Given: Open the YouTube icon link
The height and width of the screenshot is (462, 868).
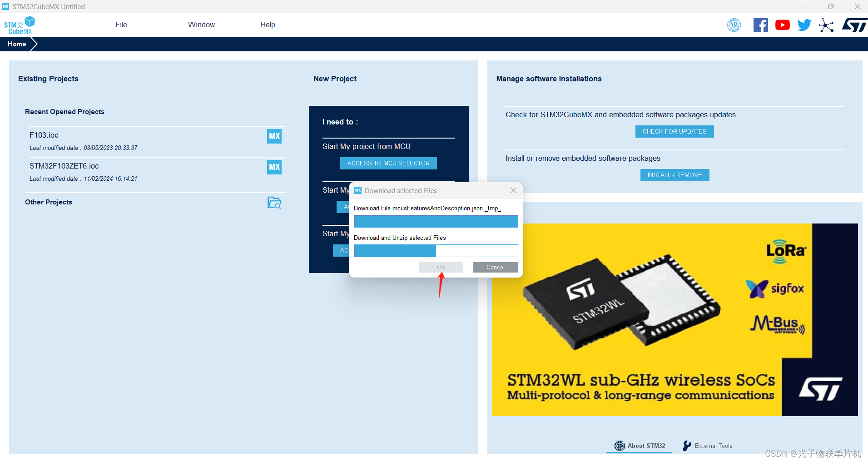Looking at the screenshot, I should click(782, 25).
